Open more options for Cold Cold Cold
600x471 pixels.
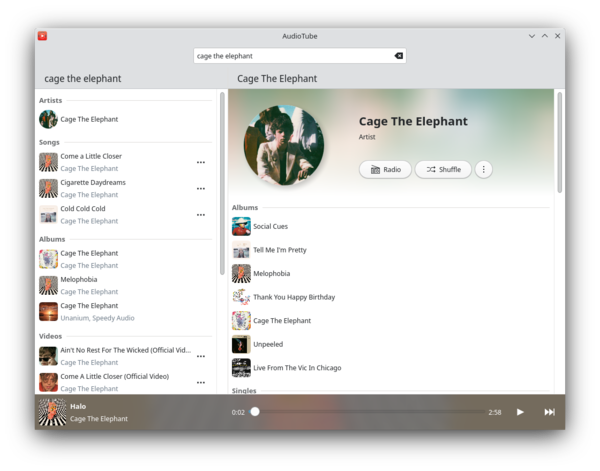click(x=201, y=215)
